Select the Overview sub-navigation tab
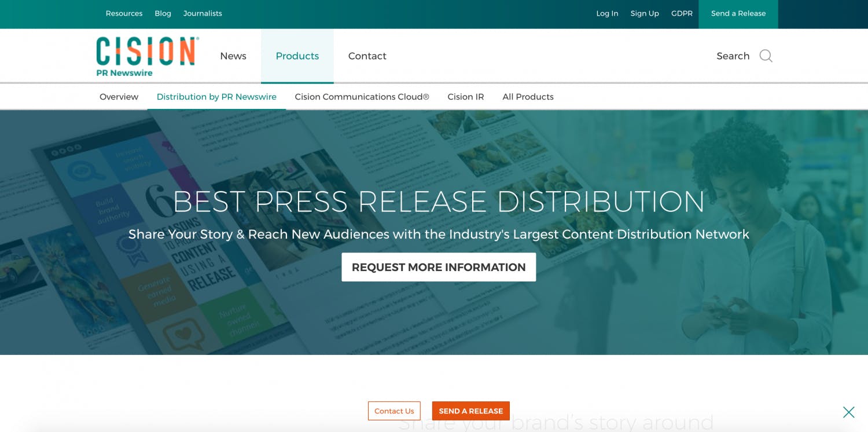The image size is (868, 432). [119, 97]
